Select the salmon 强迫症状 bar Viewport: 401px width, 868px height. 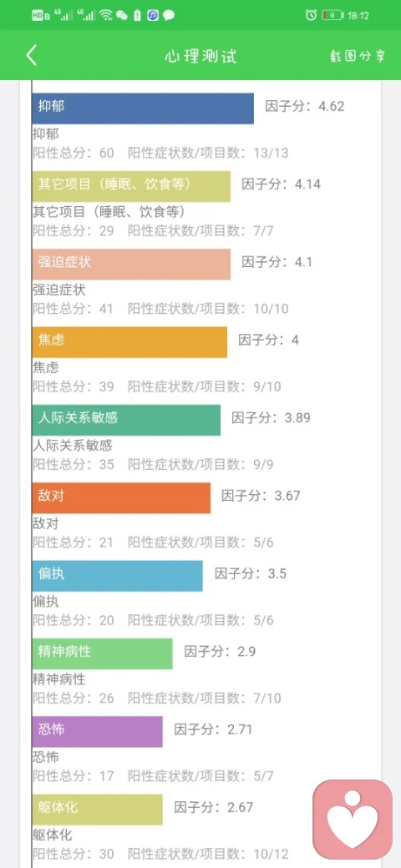tap(131, 264)
